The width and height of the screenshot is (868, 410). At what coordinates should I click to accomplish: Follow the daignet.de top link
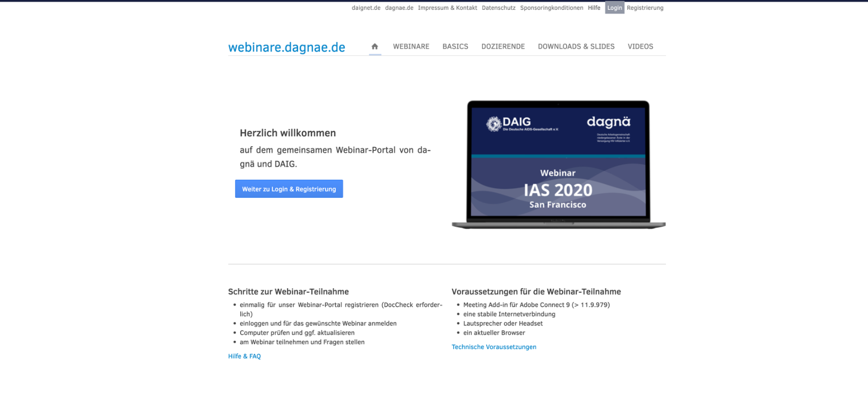tap(366, 8)
